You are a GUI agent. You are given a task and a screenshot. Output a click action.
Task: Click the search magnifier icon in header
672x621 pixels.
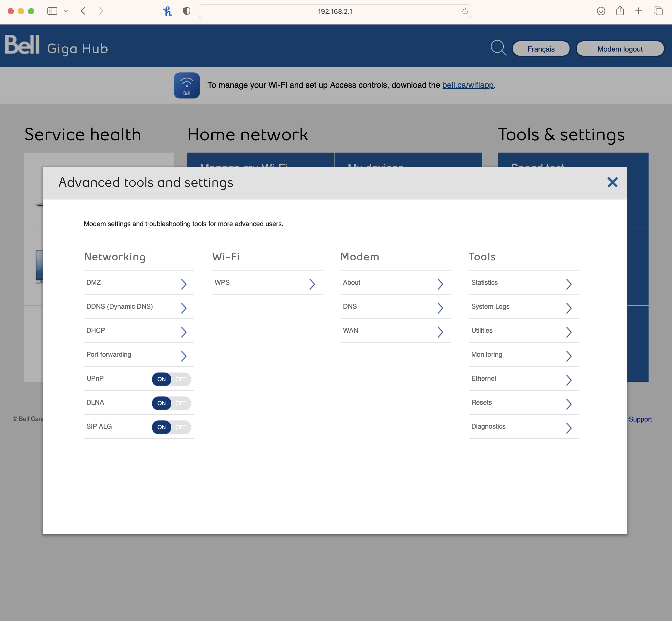[498, 48]
